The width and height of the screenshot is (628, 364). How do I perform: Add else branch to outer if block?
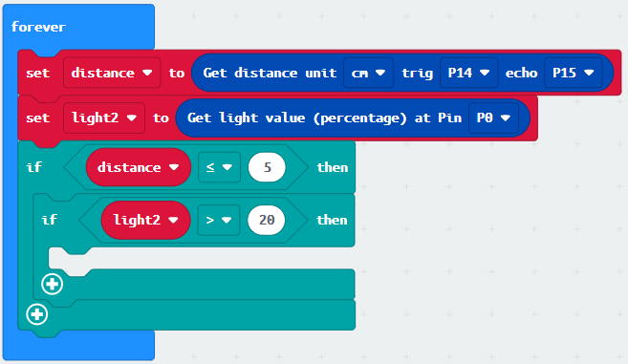point(37,314)
